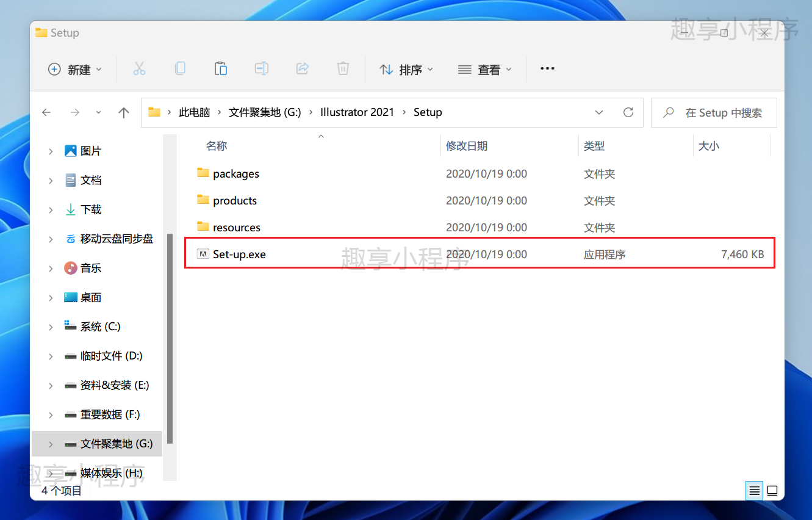Viewport: 812px width, 520px height.
Task: Expand the 临时文件 (D:) tree node
Action: click(x=51, y=356)
